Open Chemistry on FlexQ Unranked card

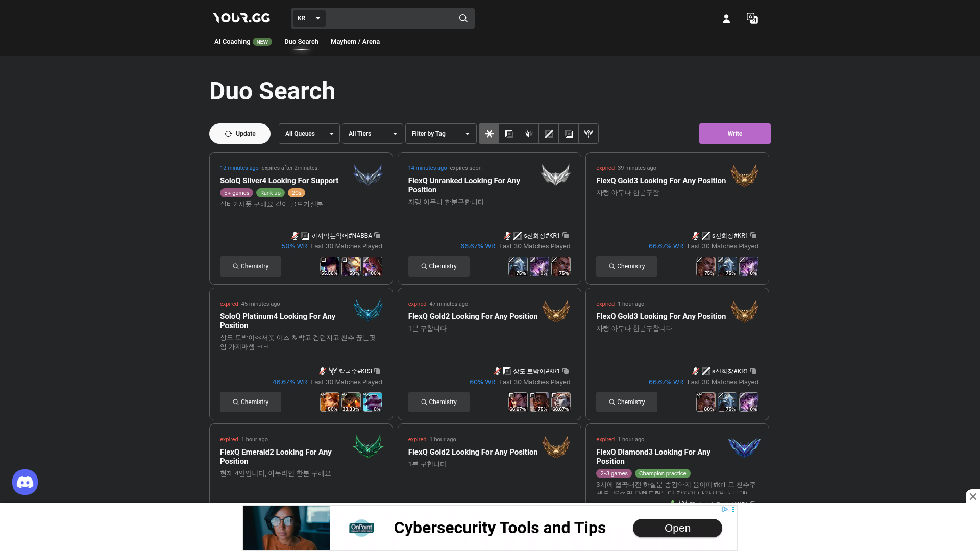tap(439, 266)
